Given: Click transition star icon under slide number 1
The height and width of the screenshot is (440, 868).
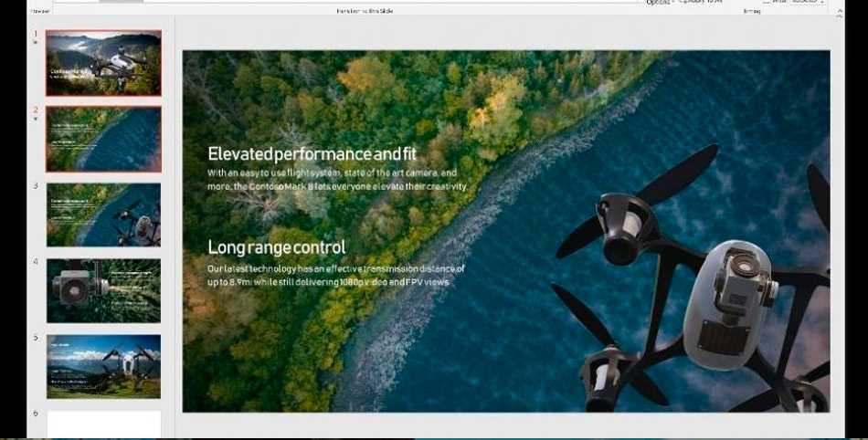Looking at the screenshot, I should pyautogui.click(x=36, y=43).
